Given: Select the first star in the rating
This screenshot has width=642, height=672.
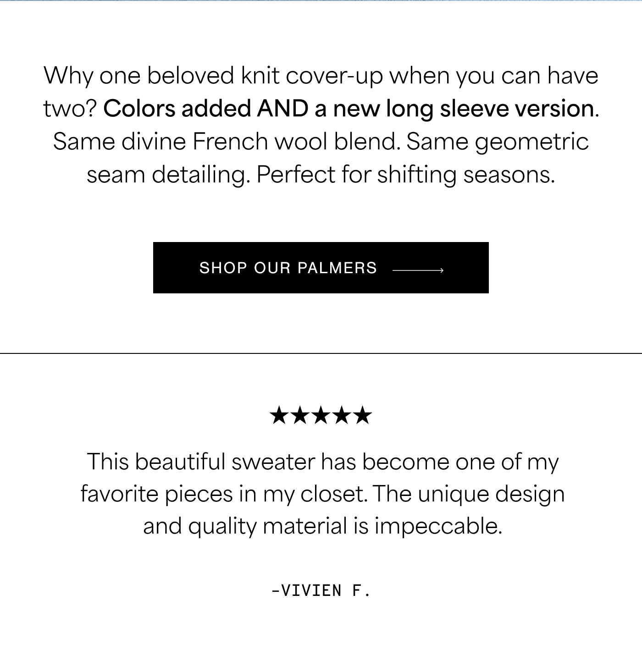Looking at the screenshot, I should [x=279, y=415].
